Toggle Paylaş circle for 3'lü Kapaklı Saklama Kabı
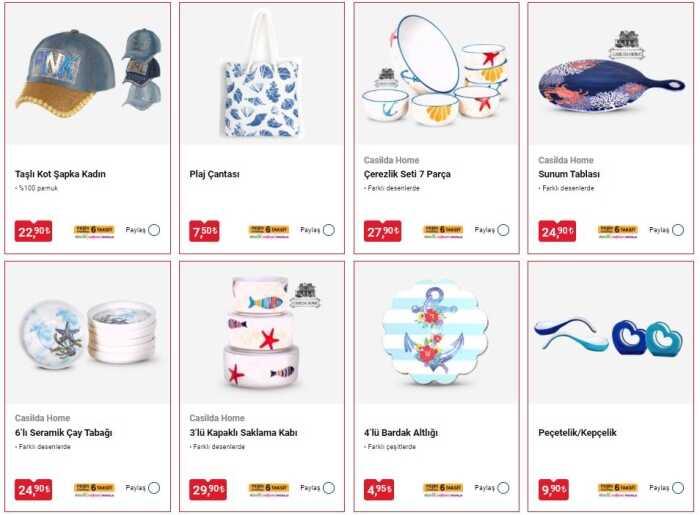The image size is (700, 515). pos(329,488)
